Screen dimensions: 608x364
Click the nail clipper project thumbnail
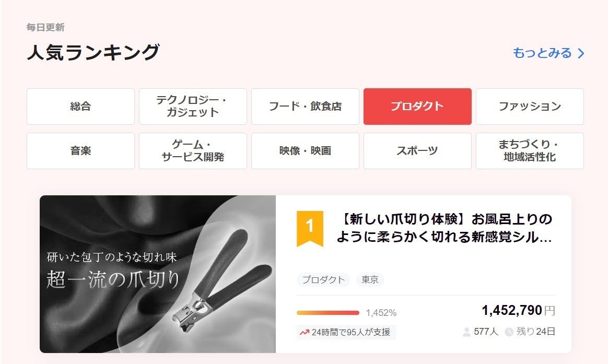[x=158, y=274]
